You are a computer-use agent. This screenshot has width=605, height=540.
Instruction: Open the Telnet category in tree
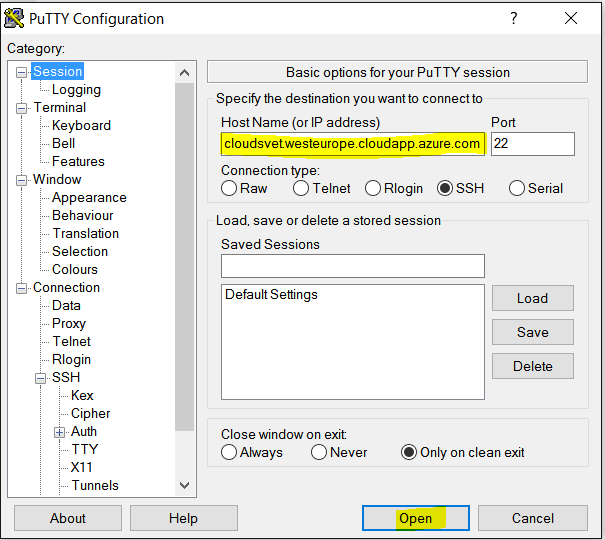(71, 341)
